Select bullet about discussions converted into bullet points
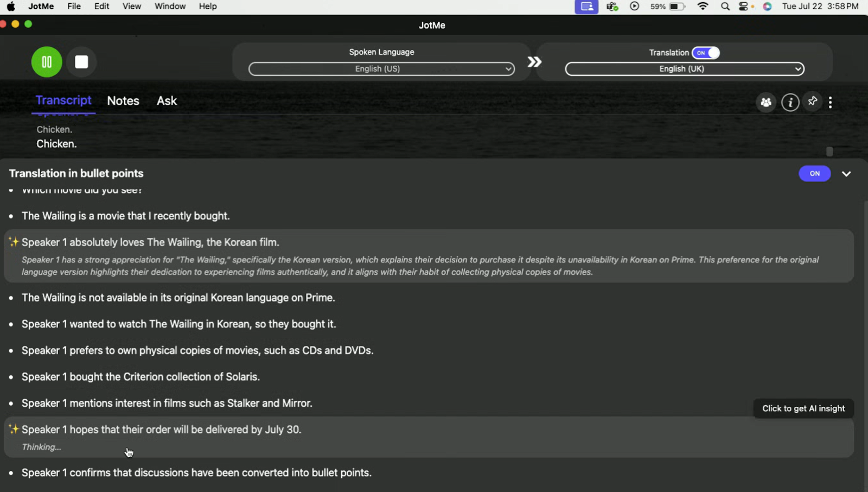 (196, 473)
